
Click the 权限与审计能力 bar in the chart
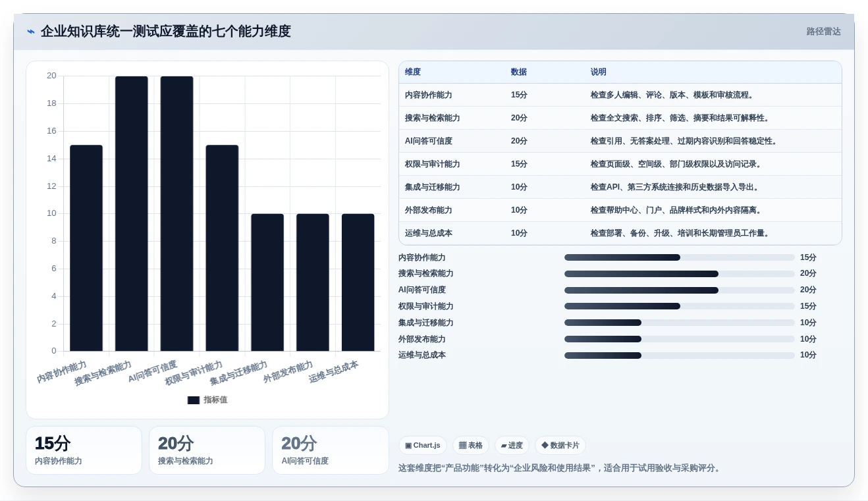tap(222, 248)
